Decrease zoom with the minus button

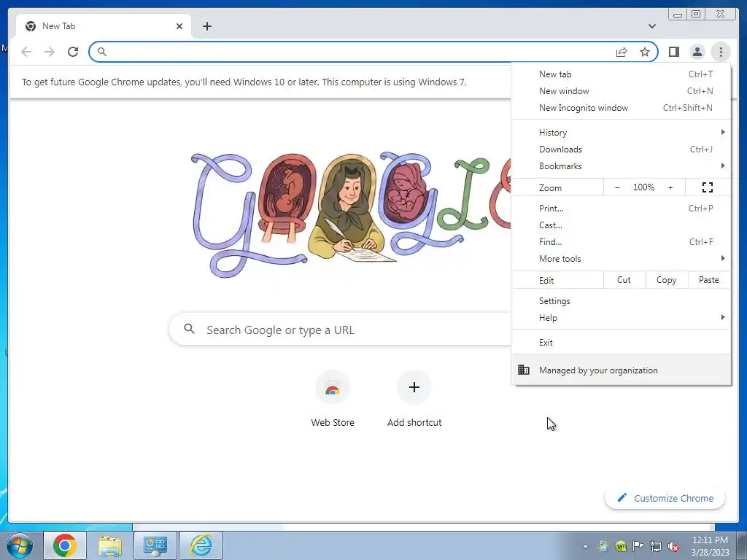pyautogui.click(x=617, y=187)
